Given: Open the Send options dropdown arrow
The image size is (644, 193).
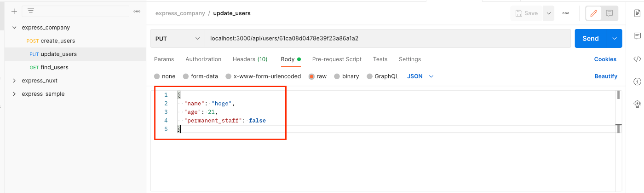Looking at the screenshot, I should click(x=615, y=39).
